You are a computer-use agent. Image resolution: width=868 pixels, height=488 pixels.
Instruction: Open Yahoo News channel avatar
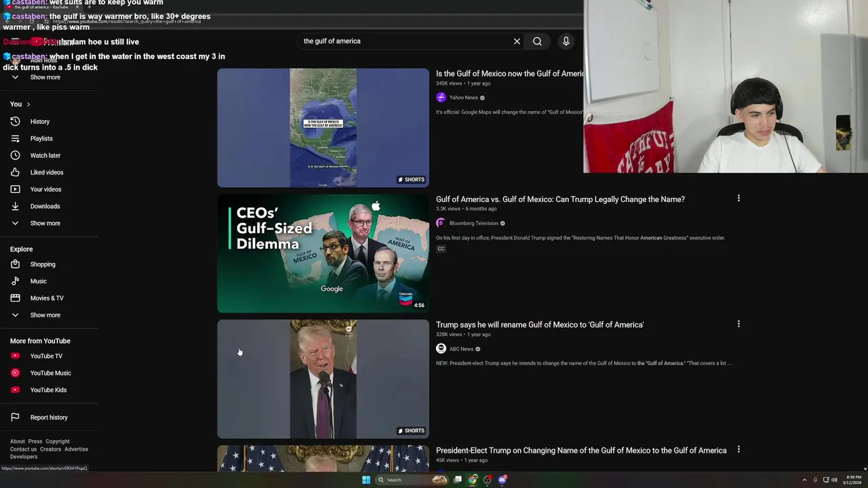pos(441,98)
